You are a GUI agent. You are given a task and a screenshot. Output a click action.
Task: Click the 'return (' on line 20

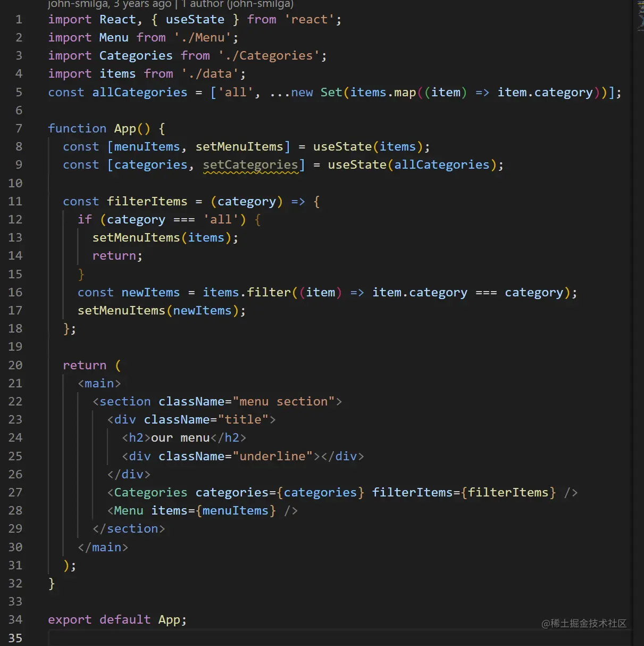click(x=92, y=366)
